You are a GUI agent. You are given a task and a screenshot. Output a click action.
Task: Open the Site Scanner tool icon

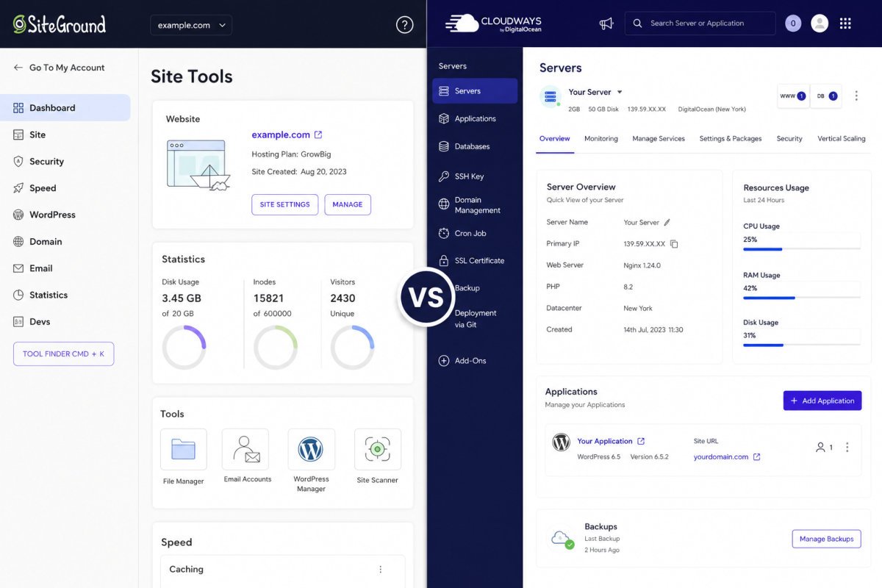pos(378,449)
